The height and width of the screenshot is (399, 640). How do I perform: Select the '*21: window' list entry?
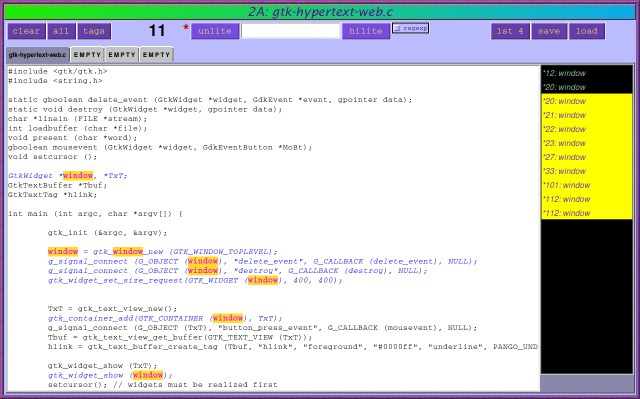[x=587, y=115]
